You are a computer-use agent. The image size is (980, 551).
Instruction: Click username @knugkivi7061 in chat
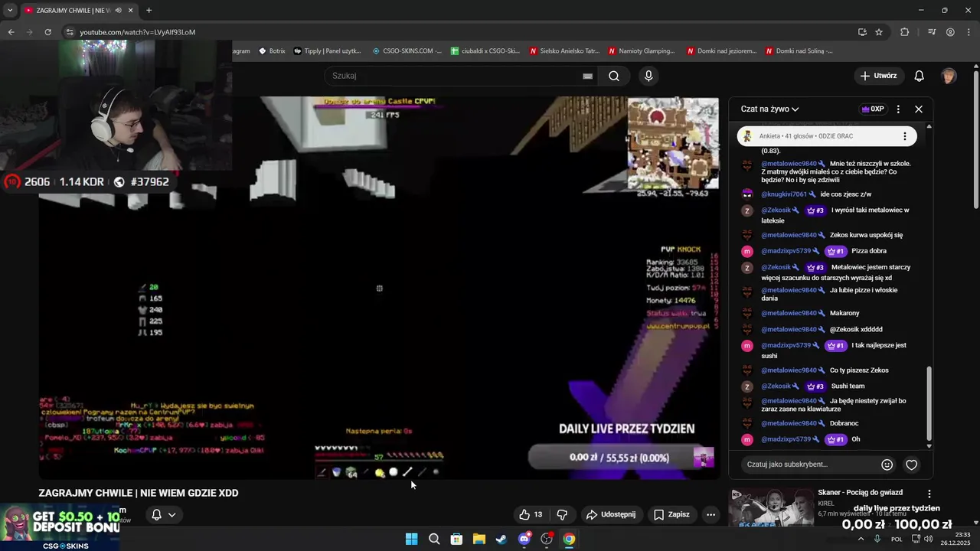[x=784, y=194]
